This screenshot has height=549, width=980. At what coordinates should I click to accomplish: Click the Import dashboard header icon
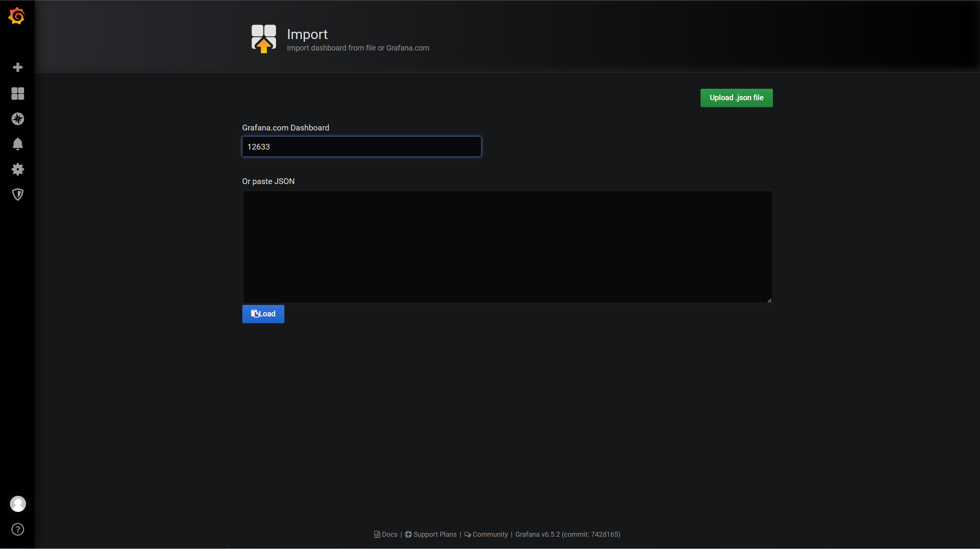(x=263, y=39)
